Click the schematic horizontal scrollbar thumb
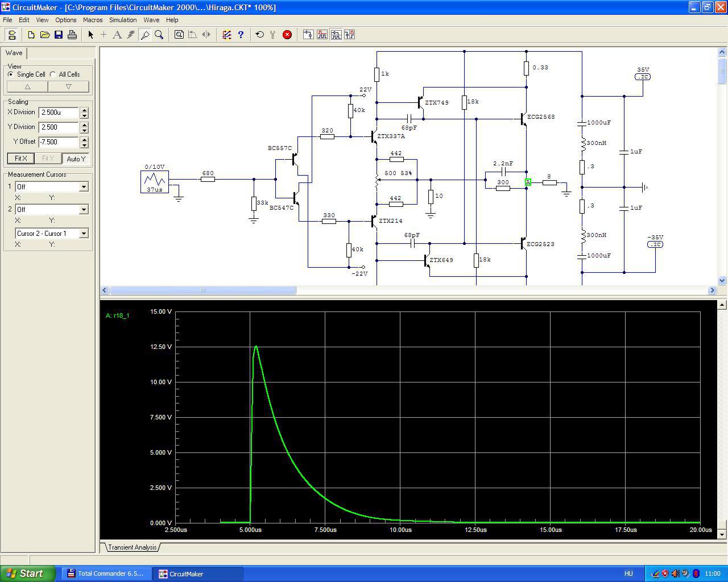728x582 pixels. (202, 290)
